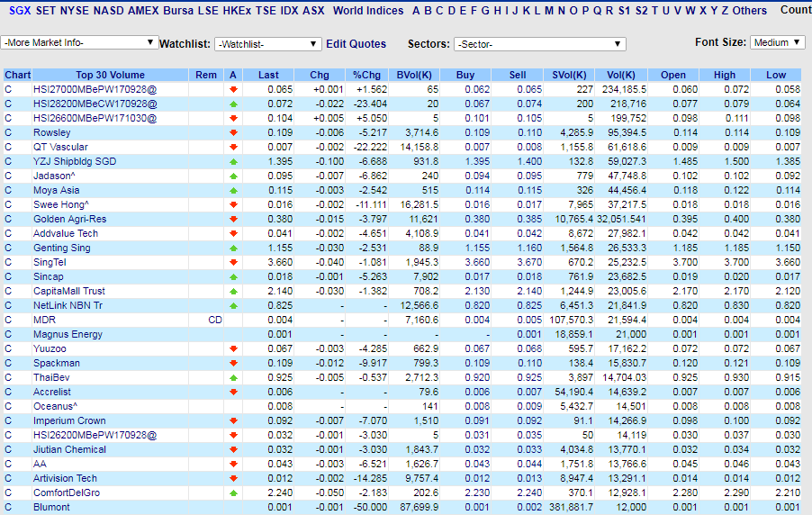Click green up arrow in Sincap row
Image resolution: width=812 pixels, height=515 pixels.
pyautogui.click(x=233, y=276)
